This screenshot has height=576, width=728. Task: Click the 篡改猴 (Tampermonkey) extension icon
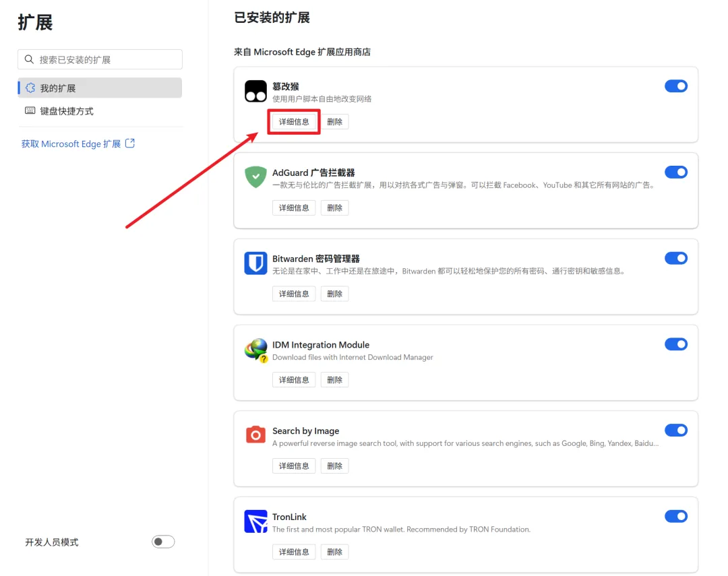click(x=255, y=91)
